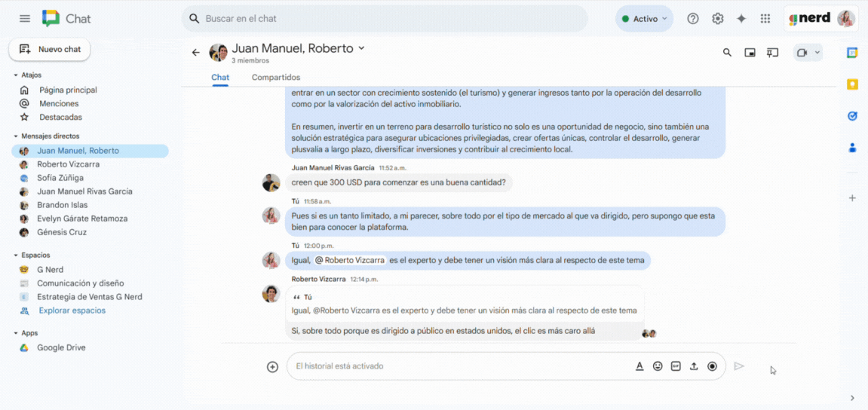This screenshot has width=868, height=410.
Task: Click the Nuevo chat button
Action: 50,49
